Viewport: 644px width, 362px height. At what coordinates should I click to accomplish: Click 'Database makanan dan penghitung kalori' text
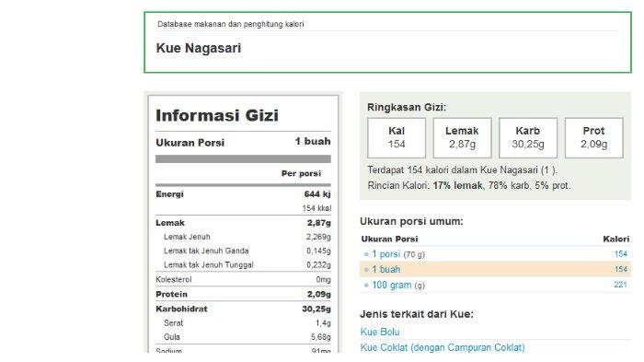pyautogui.click(x=230, y=24)
